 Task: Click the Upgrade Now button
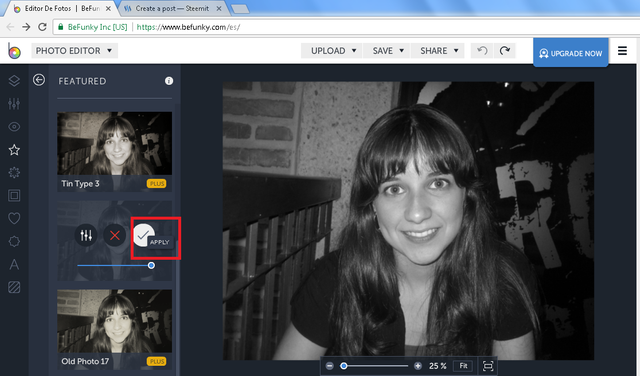pos(571,53)
